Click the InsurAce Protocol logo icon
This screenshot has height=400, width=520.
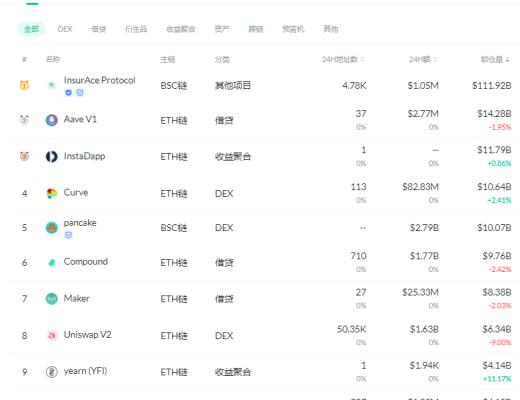point(52,85)
